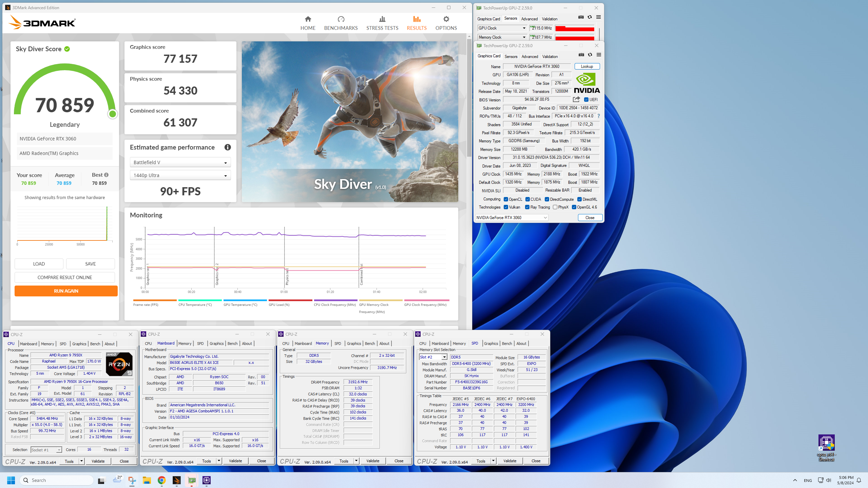The image size is (868, 488).
Task: Toggle the Vulkan checkbox in GPU-Z
Action: pyautogui.click(x=506, y=207)
